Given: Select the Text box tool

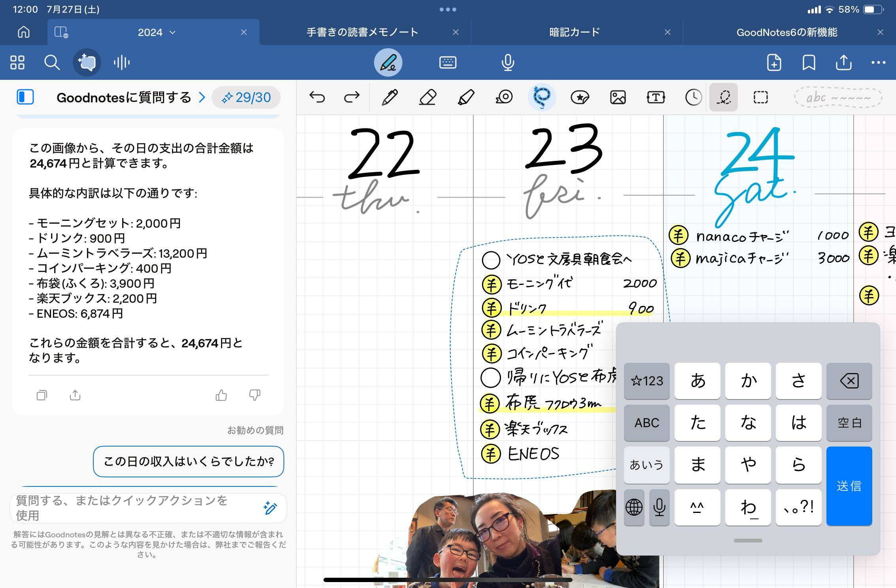Looking at the screenshot, I should tap(655, 97).
